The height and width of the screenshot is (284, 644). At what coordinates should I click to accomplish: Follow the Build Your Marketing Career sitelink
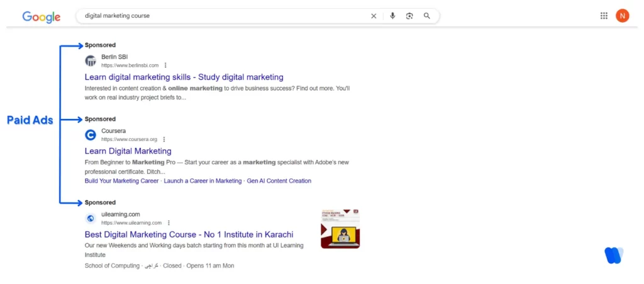pyautogui.click(x=121, y=181)
